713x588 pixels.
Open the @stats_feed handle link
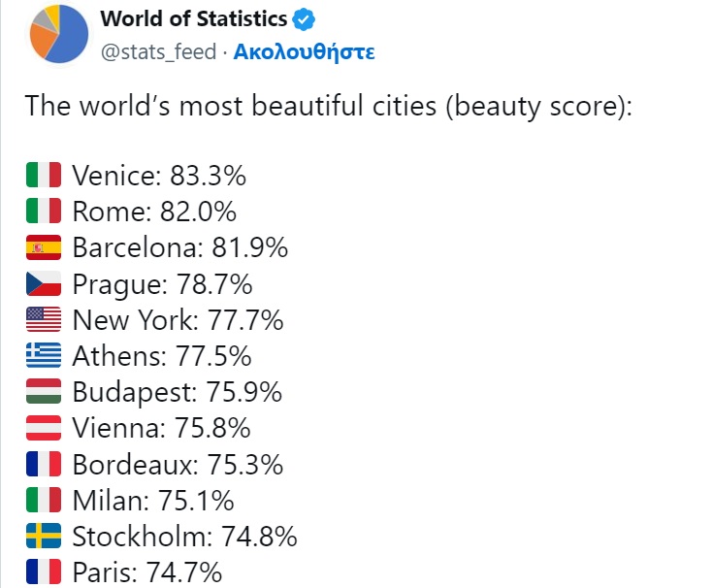pos(158,51)
